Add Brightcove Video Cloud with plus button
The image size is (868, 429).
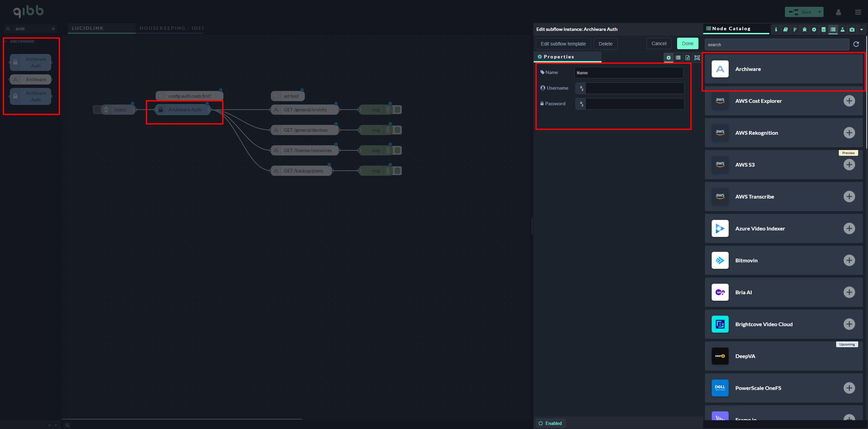click(849, 324)
